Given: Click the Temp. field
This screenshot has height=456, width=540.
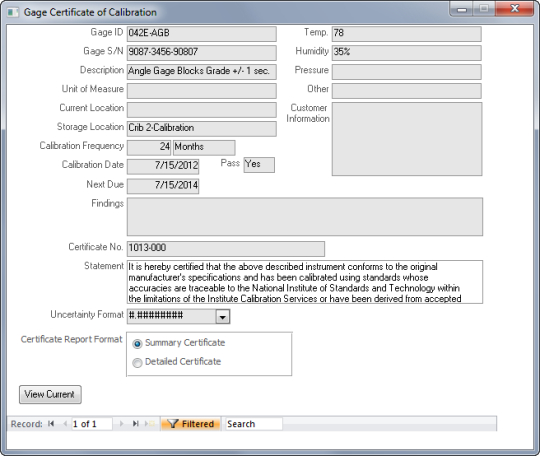Looking at the screenshot, I should click(x=407, y=33).
